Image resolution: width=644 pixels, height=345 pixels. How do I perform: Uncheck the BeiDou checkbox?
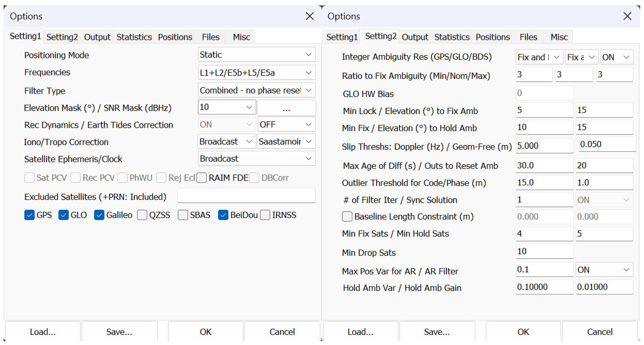tap(223, 215)
